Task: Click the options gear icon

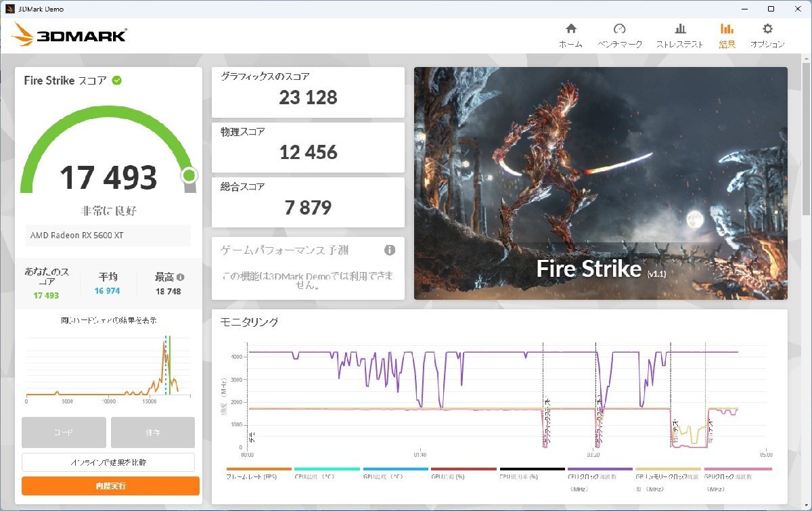Action: point(767,28)
